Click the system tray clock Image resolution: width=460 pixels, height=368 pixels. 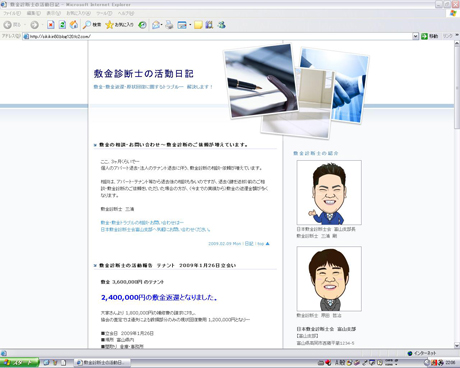pos(450,362)
